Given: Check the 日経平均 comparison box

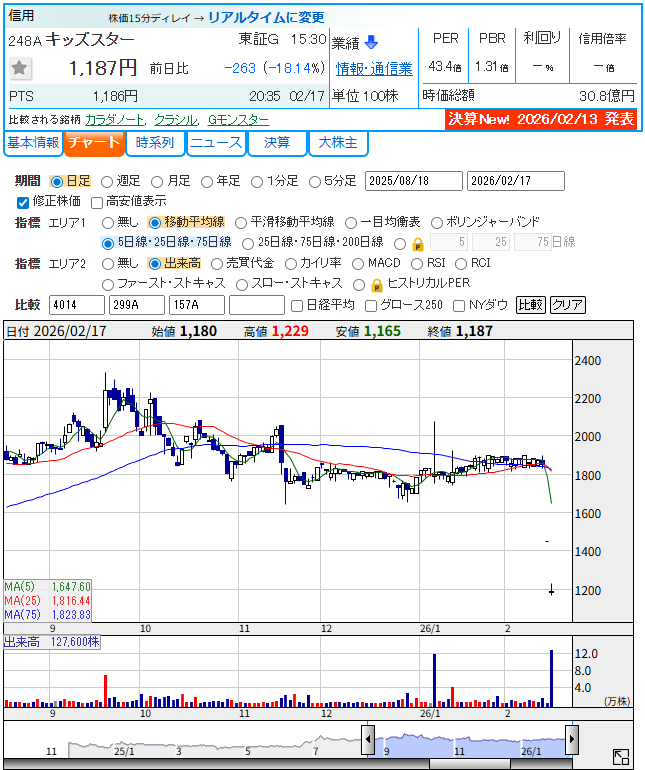Looking at the screenshot, I should click(x=296, y=305).
